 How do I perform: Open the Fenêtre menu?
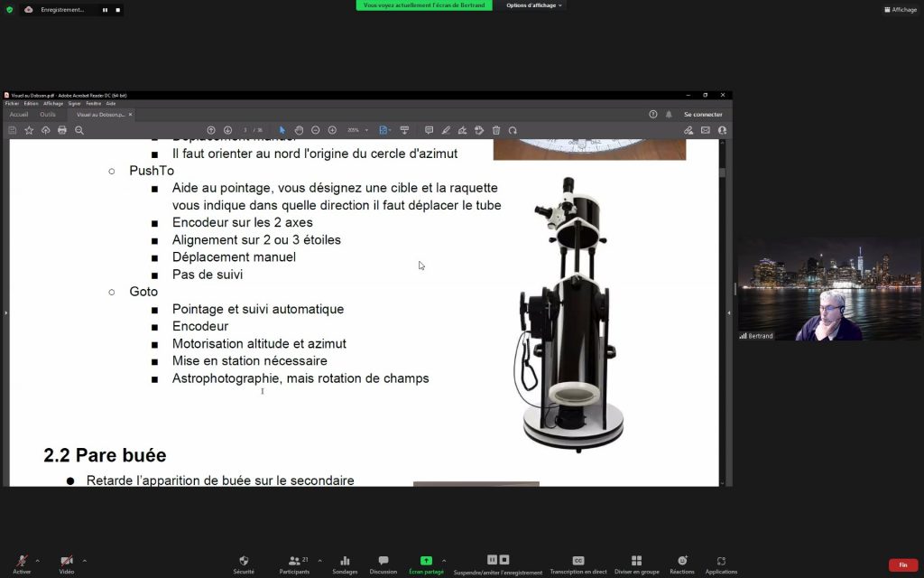point(94,104)
